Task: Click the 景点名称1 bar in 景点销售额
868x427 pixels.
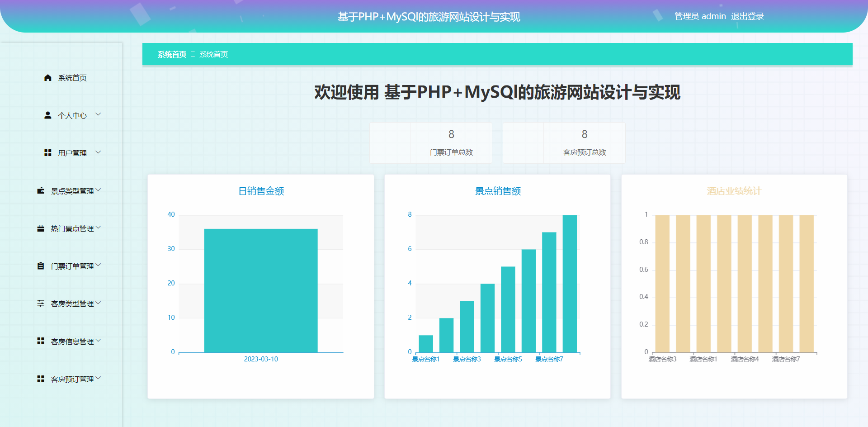Action: 426,344
